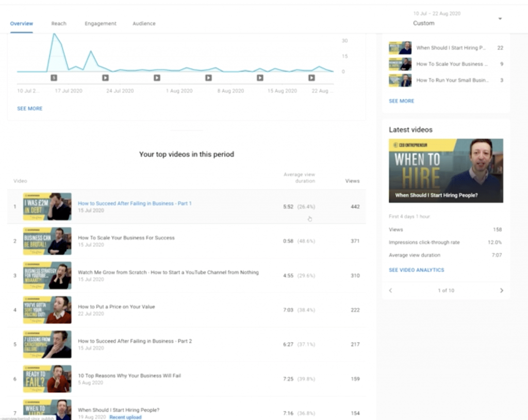Click SEE MORE below the views chart
This screenshot has height=420, width=528.
pyautogui.click(x=29, y=108)
